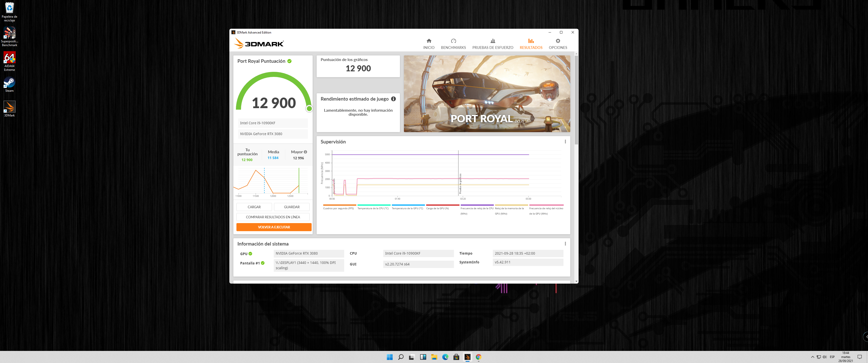Click the volume speaker icon in the tray
This screenshot has height=363, width=868.
click(824, 357)
